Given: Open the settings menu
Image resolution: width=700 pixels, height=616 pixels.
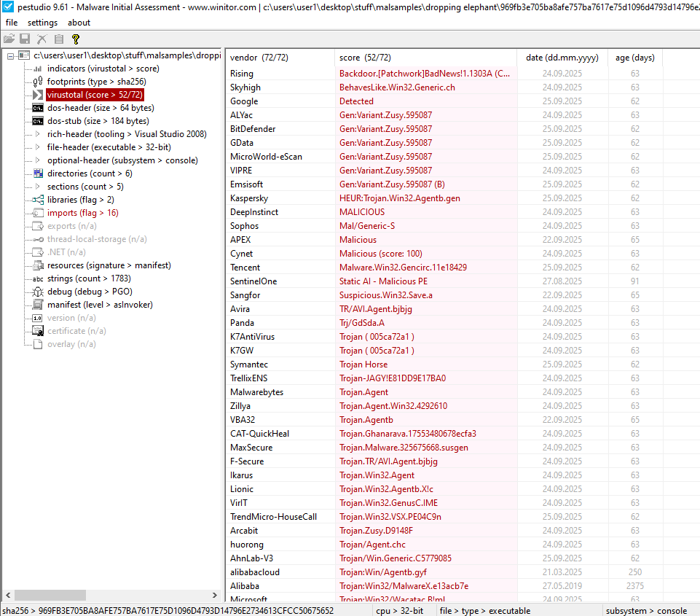Looking at the screenshot, I should pos(42,23).
